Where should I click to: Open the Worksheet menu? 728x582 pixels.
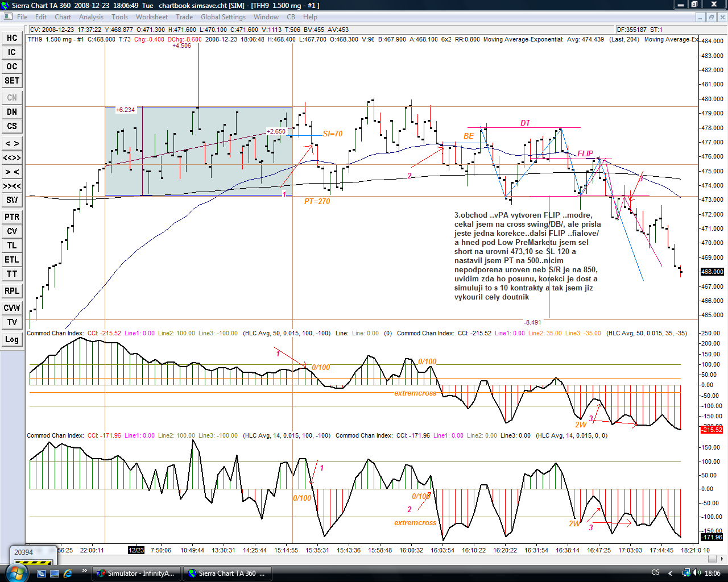point(152,17)
